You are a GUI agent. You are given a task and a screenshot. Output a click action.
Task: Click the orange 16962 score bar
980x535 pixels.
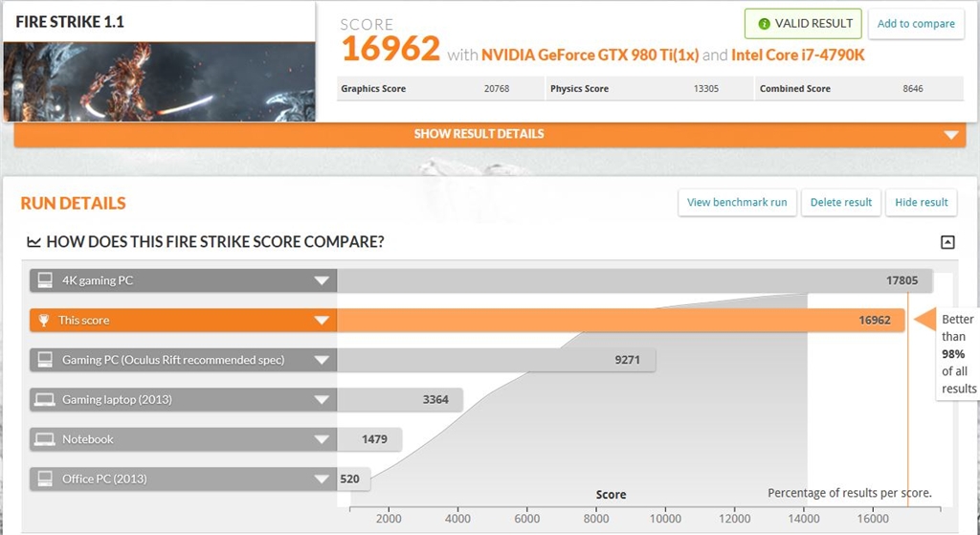click(x=620, y=320)
